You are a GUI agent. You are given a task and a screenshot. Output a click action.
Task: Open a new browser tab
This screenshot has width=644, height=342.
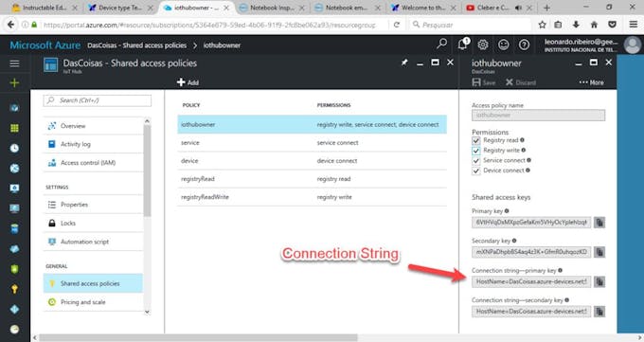546,8
